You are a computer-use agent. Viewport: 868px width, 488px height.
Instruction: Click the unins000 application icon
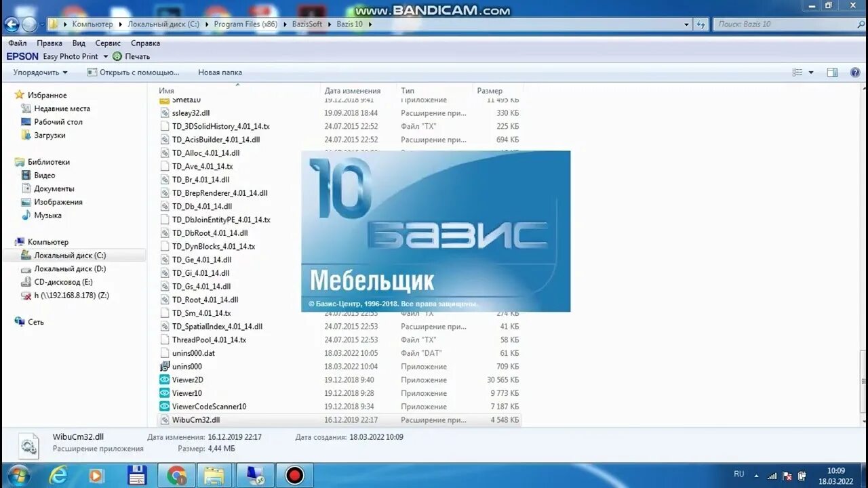pyautogui.click(x=164, y=367)
